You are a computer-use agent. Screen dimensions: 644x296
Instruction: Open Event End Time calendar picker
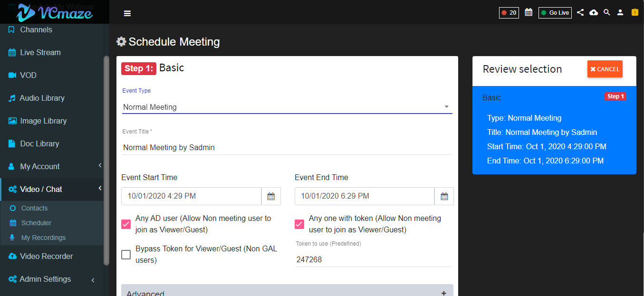444,196
